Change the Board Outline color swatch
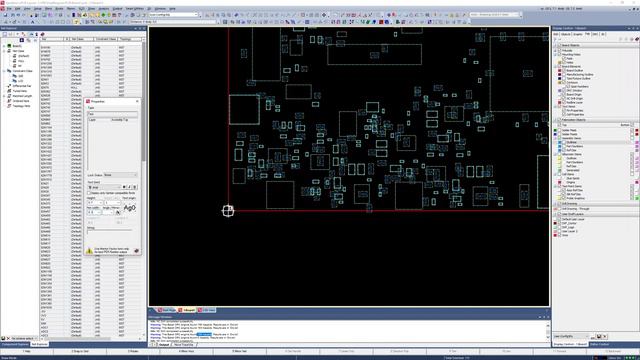The image size is (640, 360). pos(560,71)
